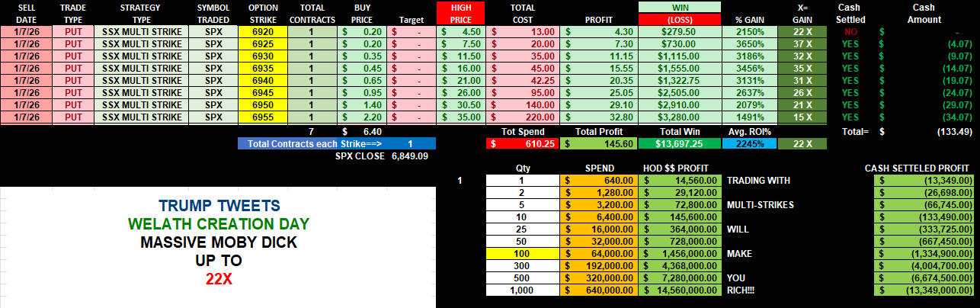Viewport: 980px width, 308px height.
Task: Click the yellow Qty 100 cell
Action: (523, 253)
